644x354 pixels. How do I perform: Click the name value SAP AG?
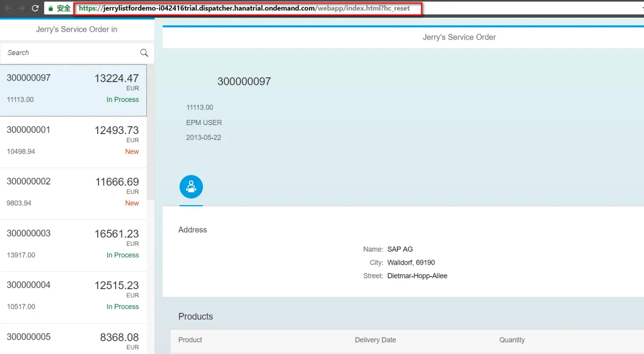(400, 249)
